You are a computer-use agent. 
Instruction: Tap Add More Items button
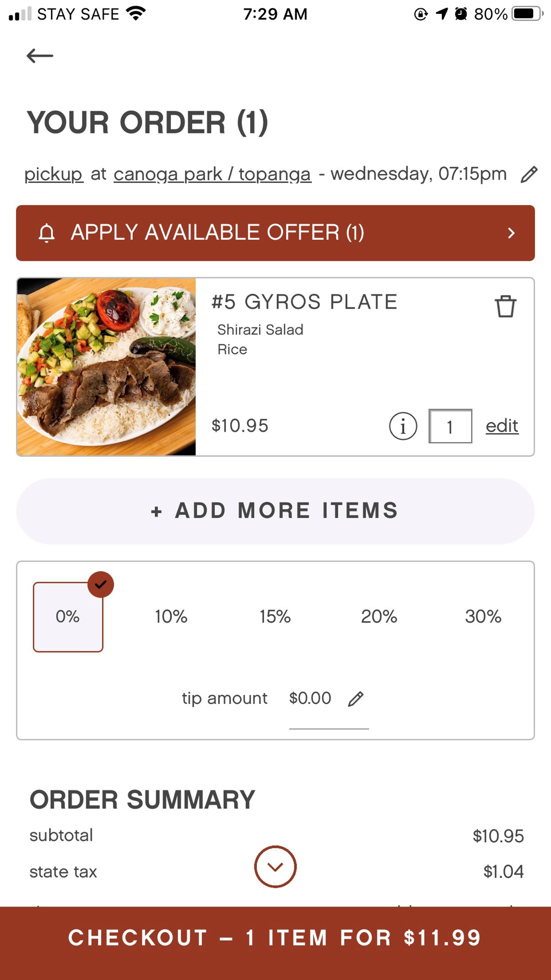275,511
